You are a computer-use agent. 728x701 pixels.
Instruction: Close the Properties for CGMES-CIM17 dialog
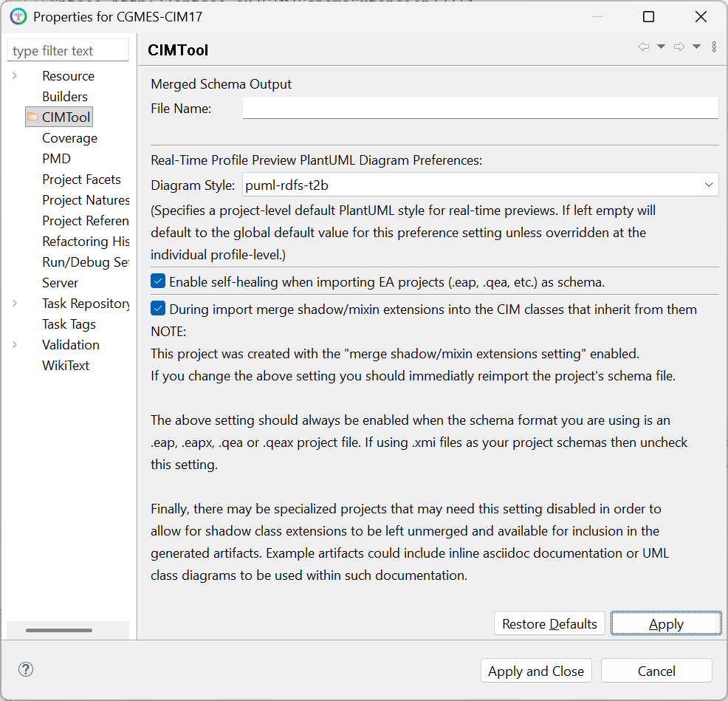tap(701, 17)
